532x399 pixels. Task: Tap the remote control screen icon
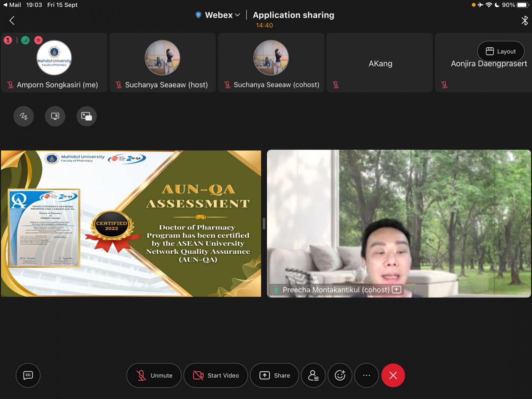[55, 116]
